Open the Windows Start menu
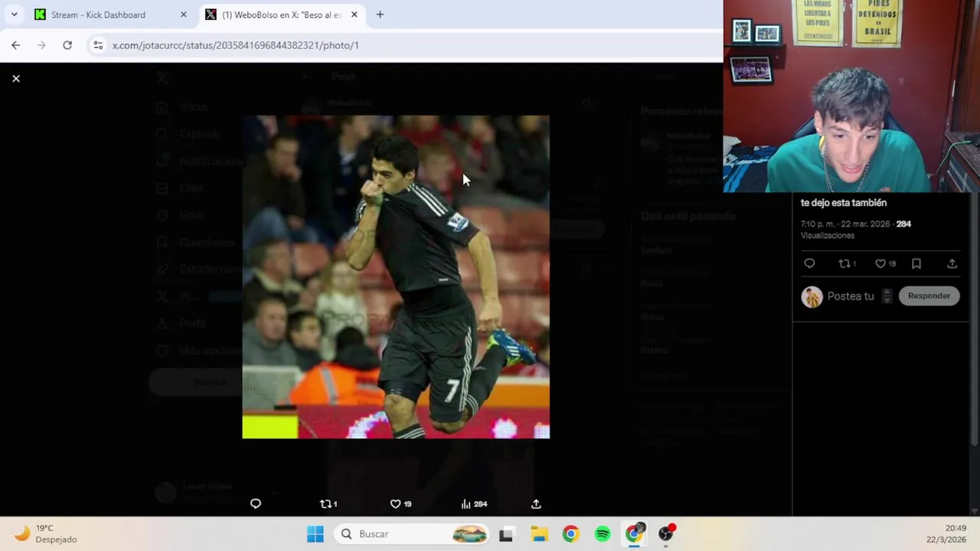The width and height of the screenshot is (980, 551). click(x=315, y=534)
